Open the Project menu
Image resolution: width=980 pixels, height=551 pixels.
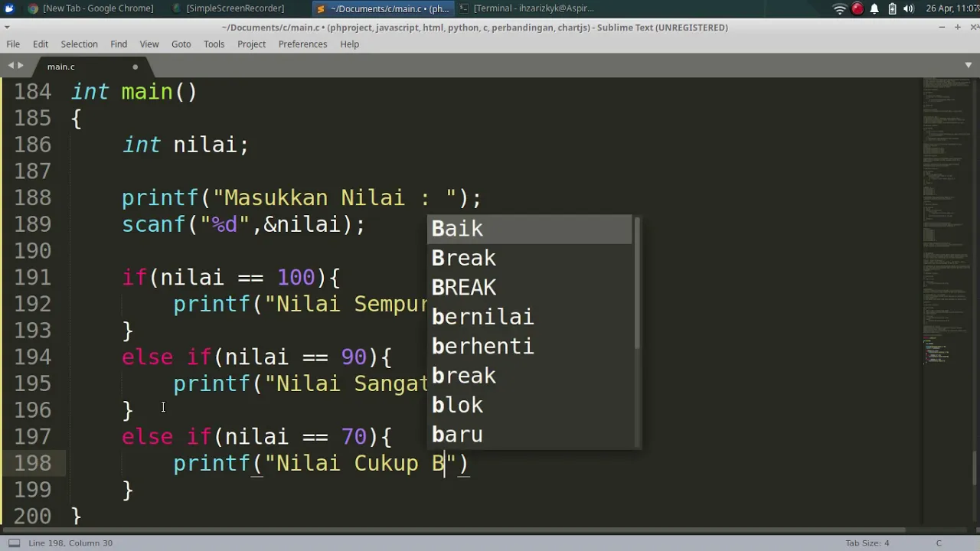coord(251,44)
